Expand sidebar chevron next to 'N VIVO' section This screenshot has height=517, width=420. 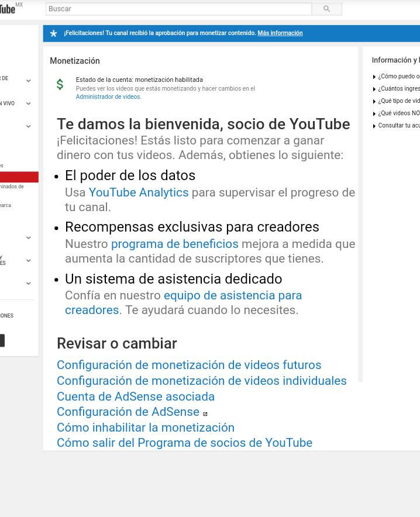(29, 104)
